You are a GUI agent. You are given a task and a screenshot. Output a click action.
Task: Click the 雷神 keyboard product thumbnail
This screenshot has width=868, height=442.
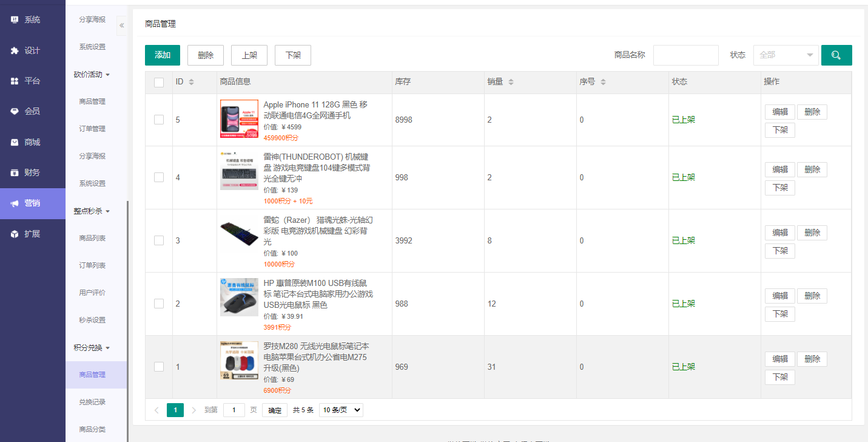click(239, 171)
